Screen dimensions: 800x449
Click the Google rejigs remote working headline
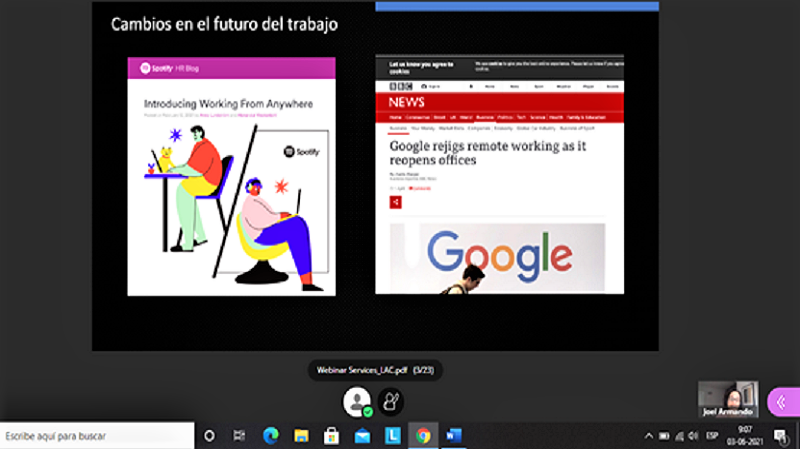488,153
